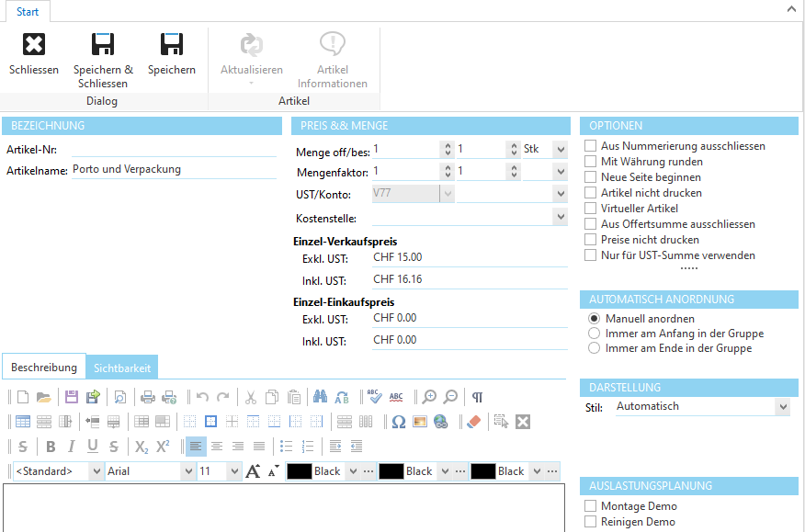Toggle bold formatting in description editor

[51, 447]
